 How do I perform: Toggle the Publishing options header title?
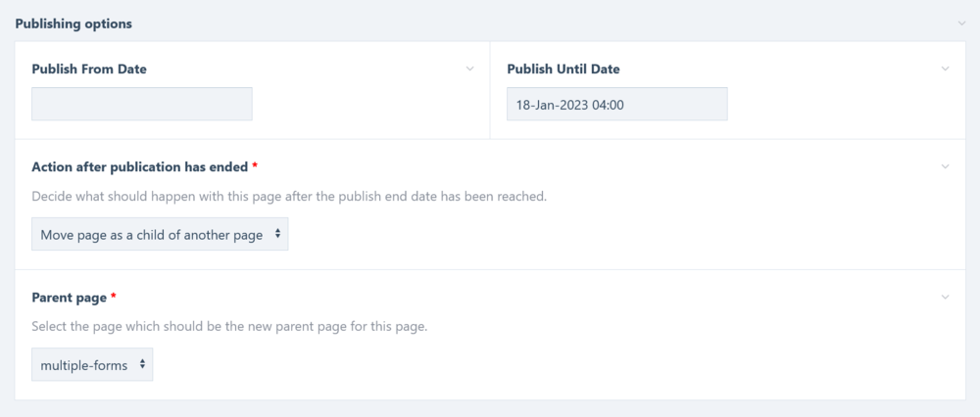click(x=73, y=23)
